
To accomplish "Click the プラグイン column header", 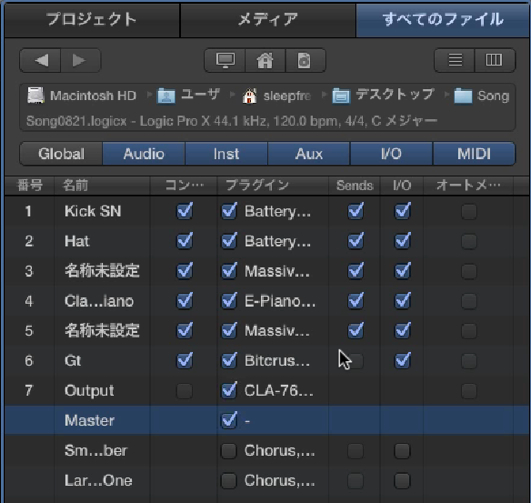I will (x=273, y=185).
